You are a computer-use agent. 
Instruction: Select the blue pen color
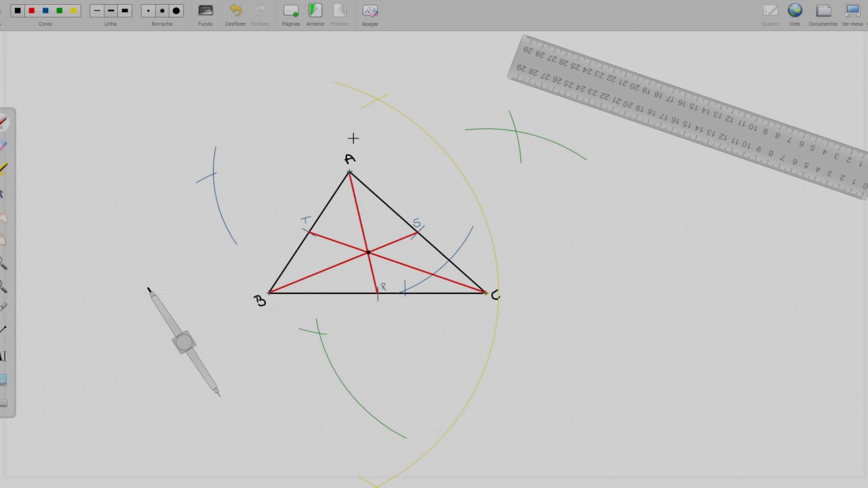click(45, 11)
